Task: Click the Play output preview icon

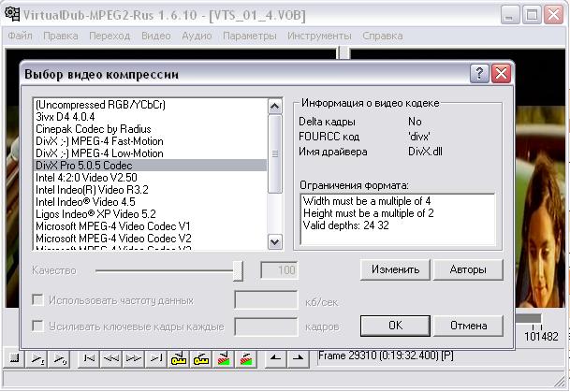Action: click(59, 359)
